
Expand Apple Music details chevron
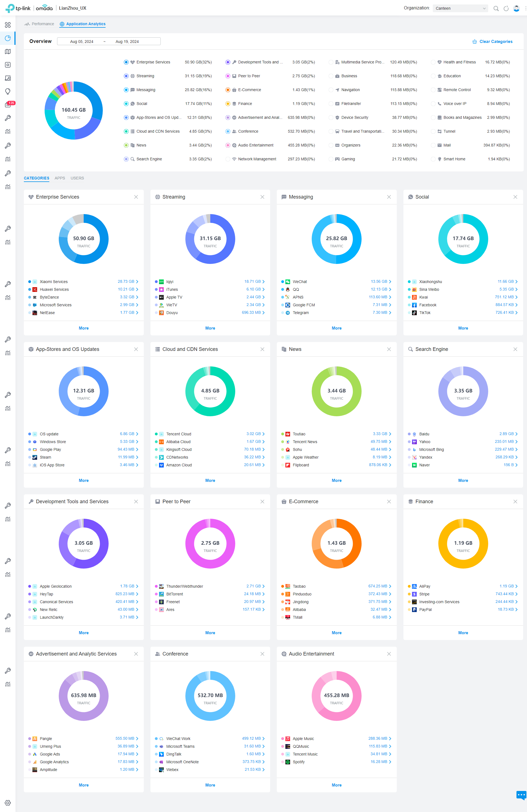(x=390, y=739)
